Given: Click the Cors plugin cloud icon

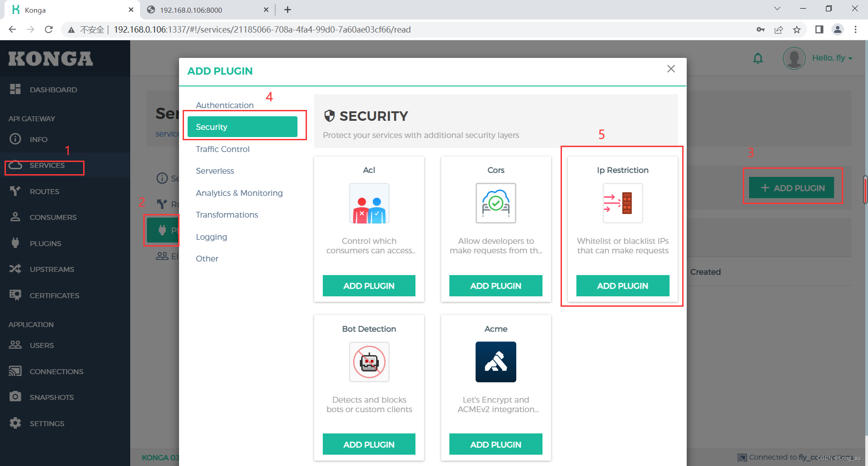Looking at the screenshot, I should click(x=496, y=203).
